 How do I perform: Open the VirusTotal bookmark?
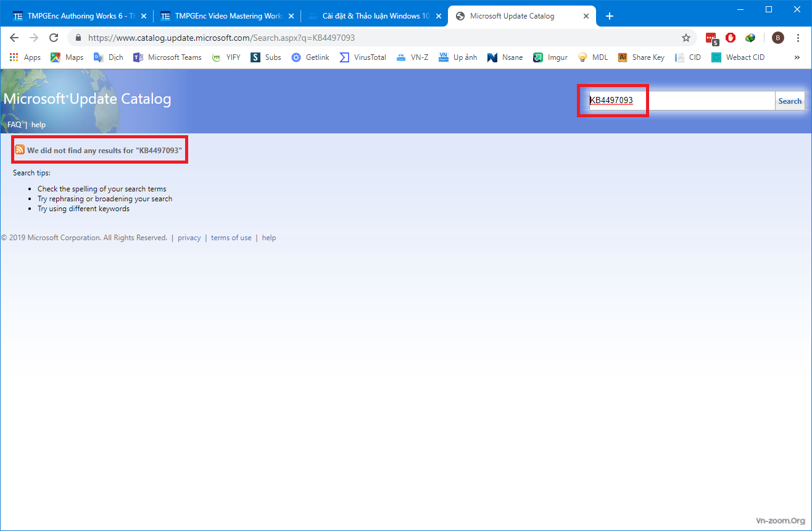tap(363, 57)
